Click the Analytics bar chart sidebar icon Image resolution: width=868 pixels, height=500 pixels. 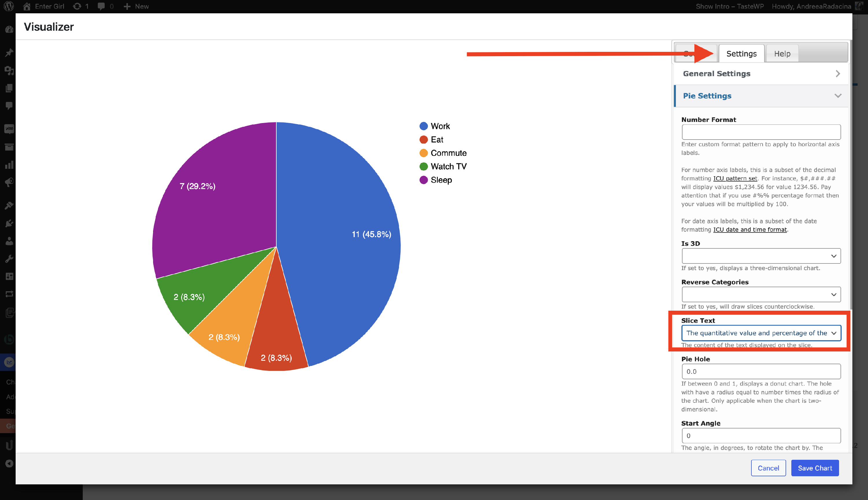coord(9,165)
